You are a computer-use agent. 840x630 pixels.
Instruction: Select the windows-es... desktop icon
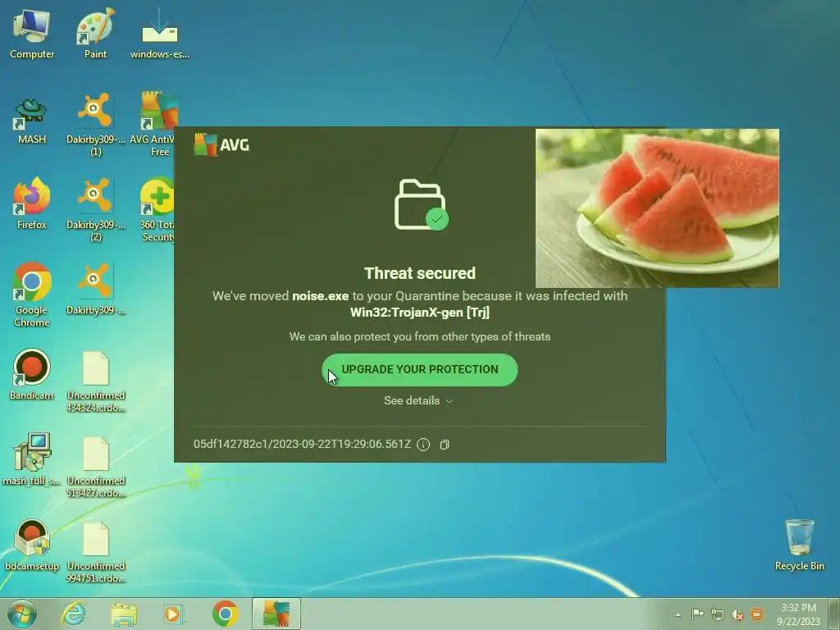[160, 33]
